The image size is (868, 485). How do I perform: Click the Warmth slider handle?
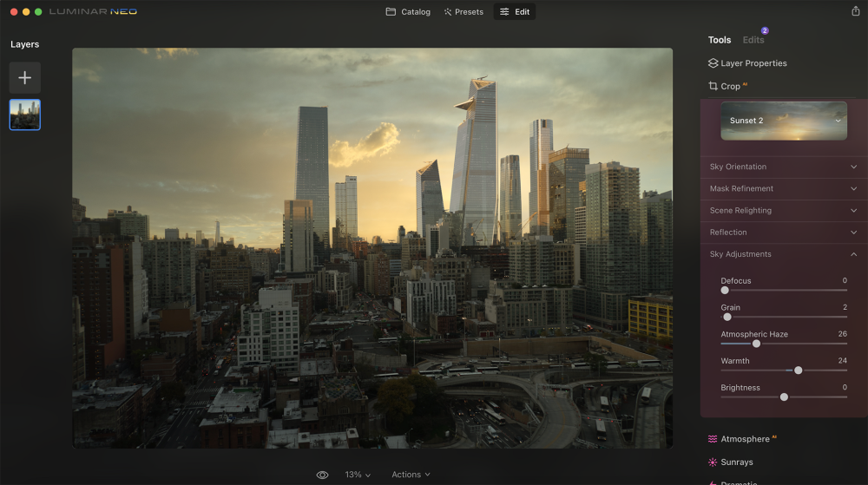(x=799, y=370)
